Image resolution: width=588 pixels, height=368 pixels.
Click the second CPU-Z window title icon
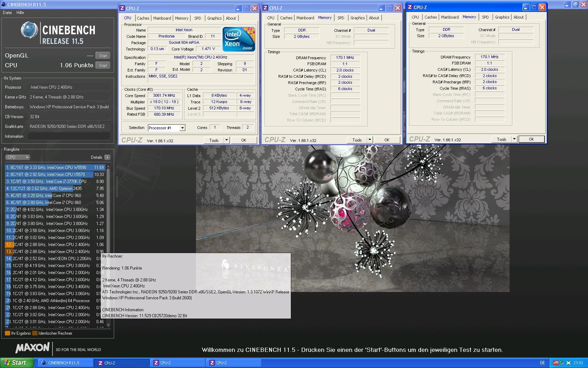tap(265, 8)
